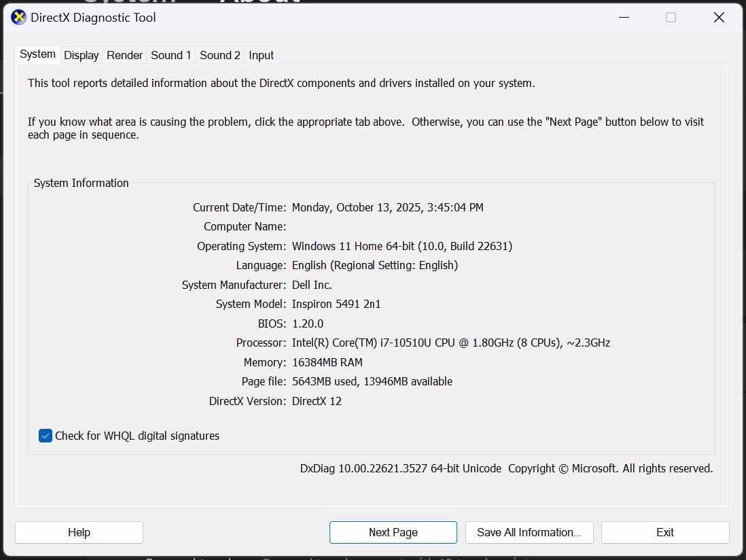This screenshot has width=746, height=560.
Task: Click the "If you know what area" paragraph
Action: (366, 128)
